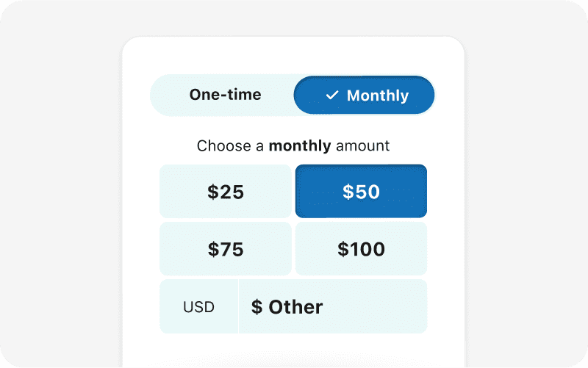Choose the $100 amount tile
The height and width of the screenshot is (368, 588).
tap(361, 249)
